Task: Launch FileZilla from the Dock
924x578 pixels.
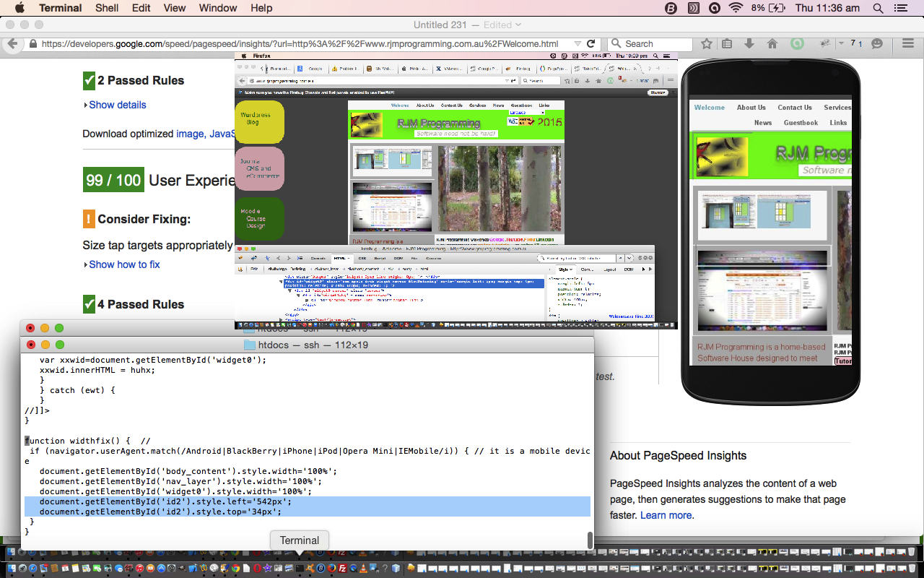Action: 342,569
